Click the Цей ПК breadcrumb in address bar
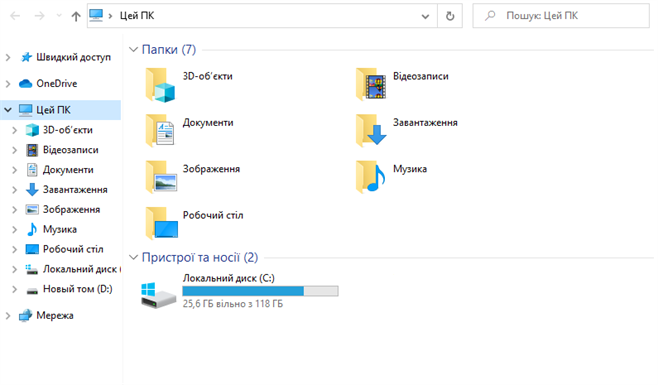Screen dimensions: 658x385 point(137,16)
